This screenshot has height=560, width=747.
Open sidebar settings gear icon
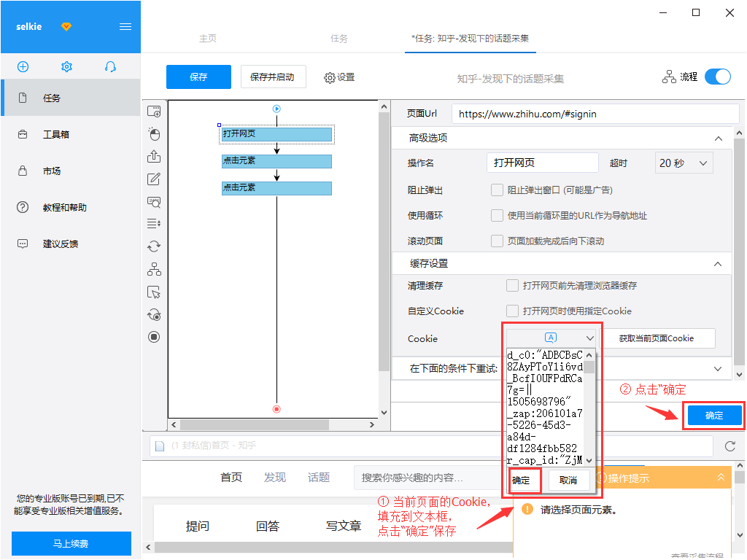click(66, 66)
